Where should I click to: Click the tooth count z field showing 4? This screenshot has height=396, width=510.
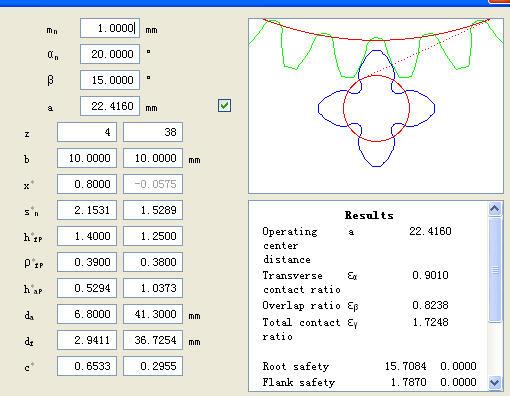click(x=87, y=132)
